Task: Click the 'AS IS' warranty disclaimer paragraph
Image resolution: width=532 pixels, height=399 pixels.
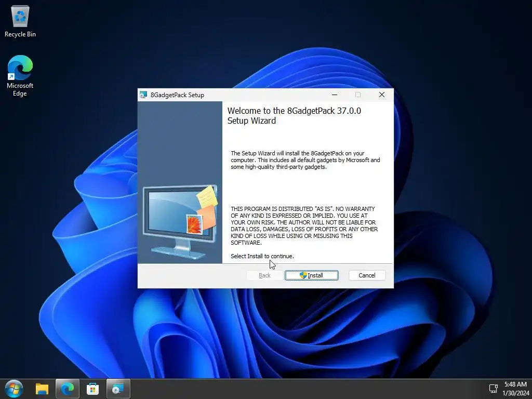Action: click(x=304, y=225)
